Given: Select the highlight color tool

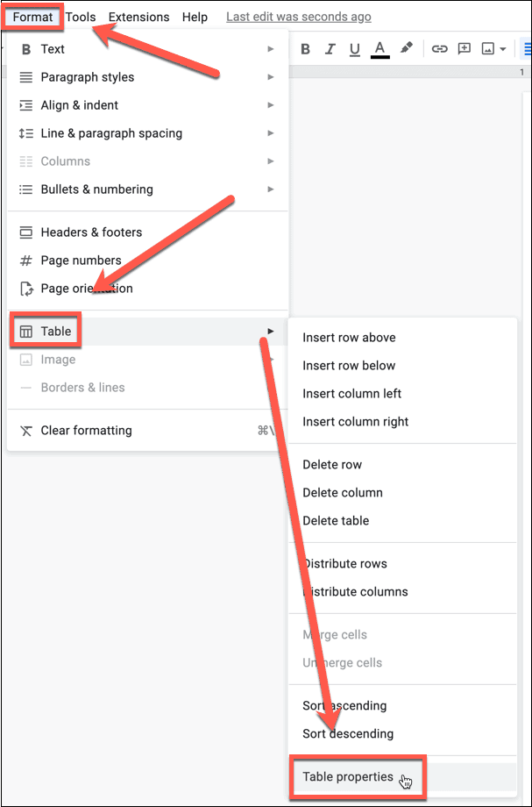Looking at the screenshot, I should (408, 49).
